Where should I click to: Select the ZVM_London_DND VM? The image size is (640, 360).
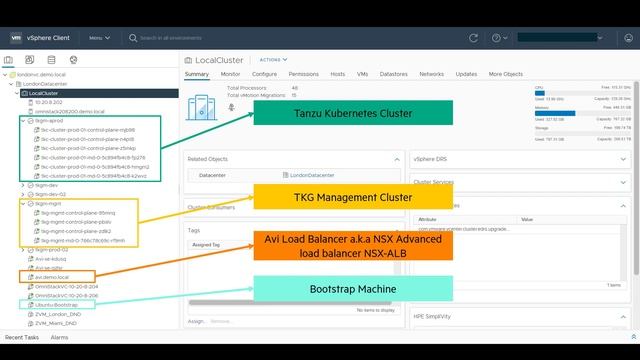(x=58, y=314)
